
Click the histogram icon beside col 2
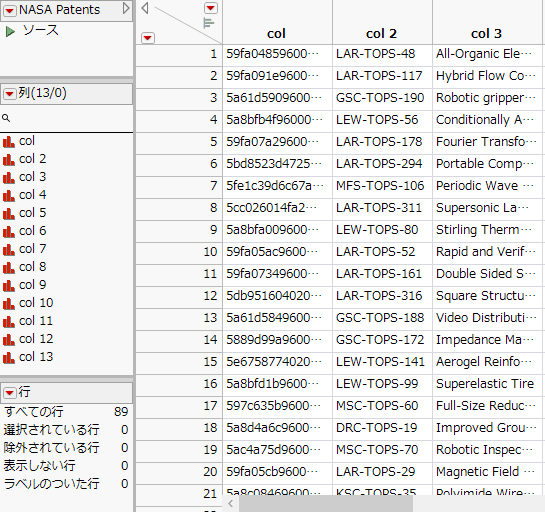pos(9,160)
